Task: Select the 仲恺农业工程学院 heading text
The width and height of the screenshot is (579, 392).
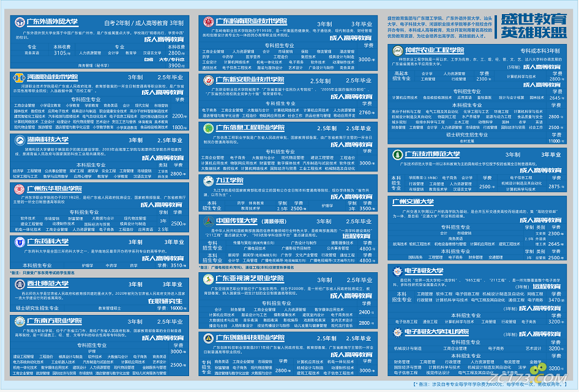Action: (x=435, y=50)
